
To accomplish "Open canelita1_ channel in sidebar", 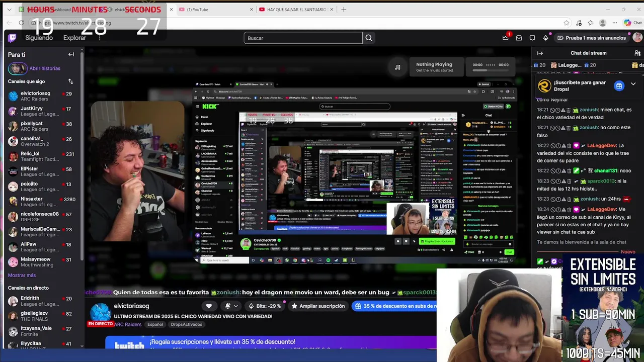I will 42,141.
